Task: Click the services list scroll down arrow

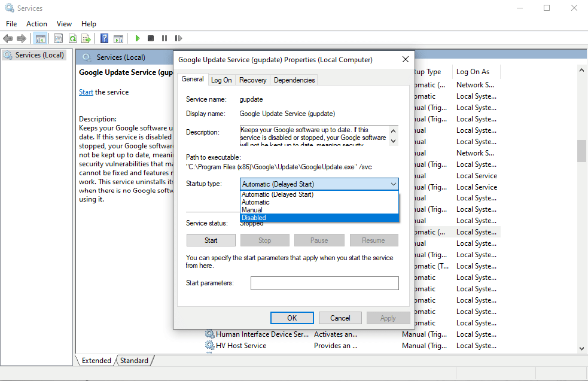Action: click(581, 348)
